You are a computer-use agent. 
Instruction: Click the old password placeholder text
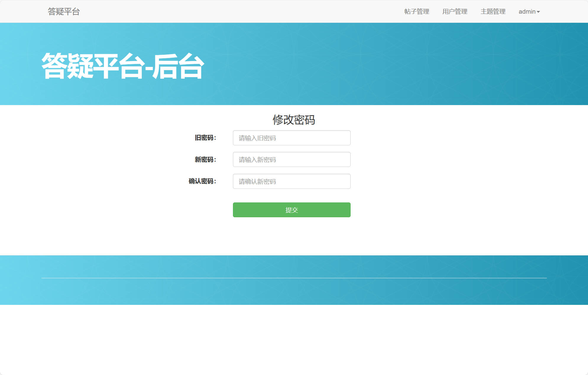[x=257, y=138]
